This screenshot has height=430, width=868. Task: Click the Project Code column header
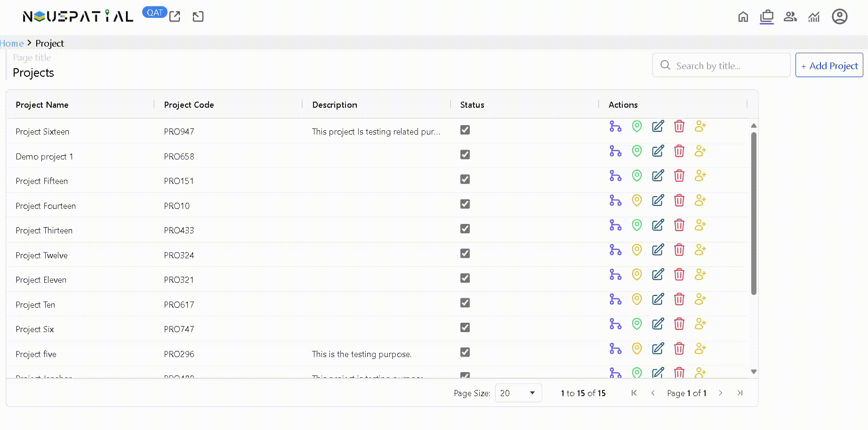click(x=189, y=105)
